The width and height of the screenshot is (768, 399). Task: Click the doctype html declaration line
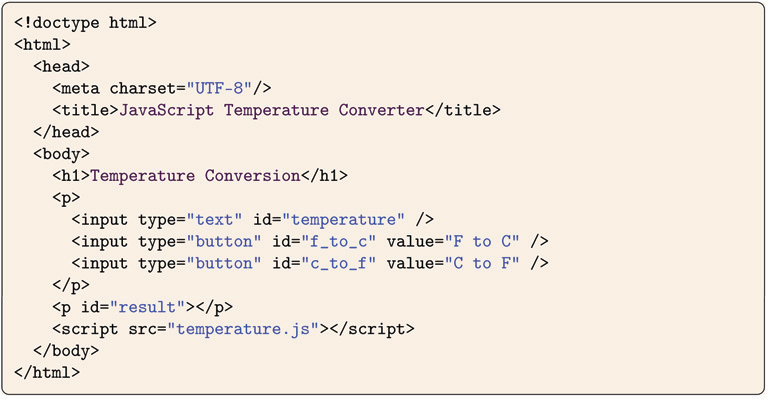[85, 23]
